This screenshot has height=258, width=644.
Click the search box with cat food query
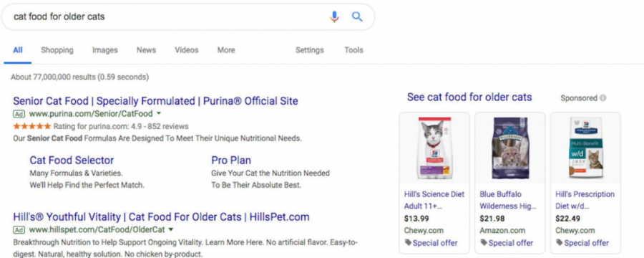pyautogui.click(x=165, y=17)
